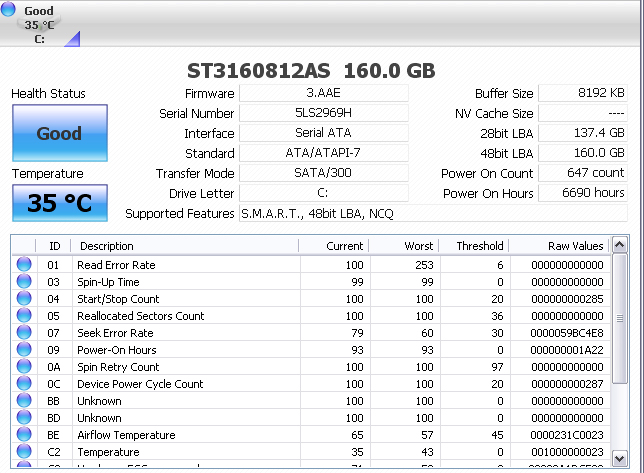Click the Temperature label above 35 °C
Image resolution: width=644 pixels, height=473 pixels.
pyautogui.click(x=48, y=174)
